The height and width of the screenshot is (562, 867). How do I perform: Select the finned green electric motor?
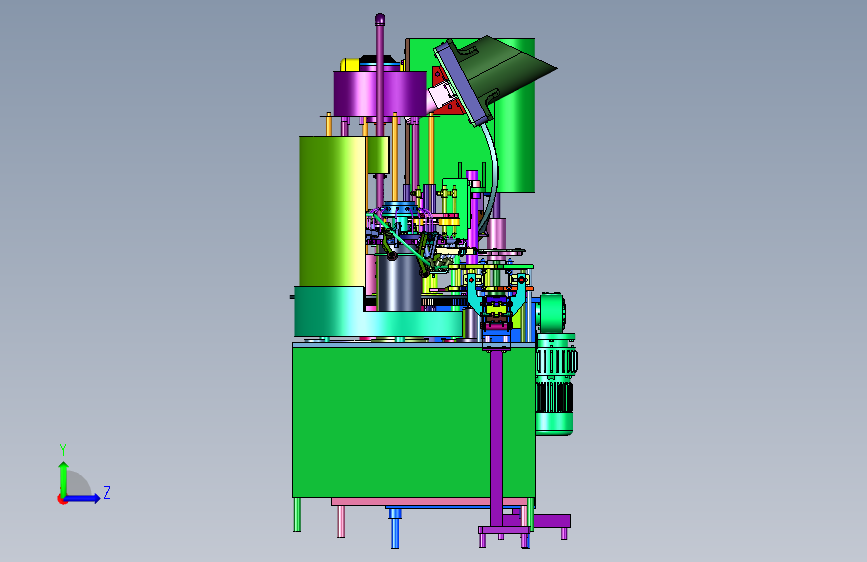tap(555, 384)
